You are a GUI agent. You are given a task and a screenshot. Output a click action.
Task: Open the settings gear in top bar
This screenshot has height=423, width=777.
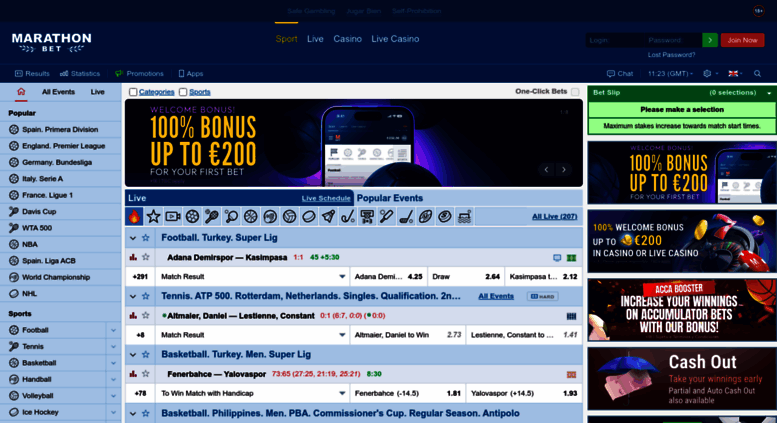(707, 73)
